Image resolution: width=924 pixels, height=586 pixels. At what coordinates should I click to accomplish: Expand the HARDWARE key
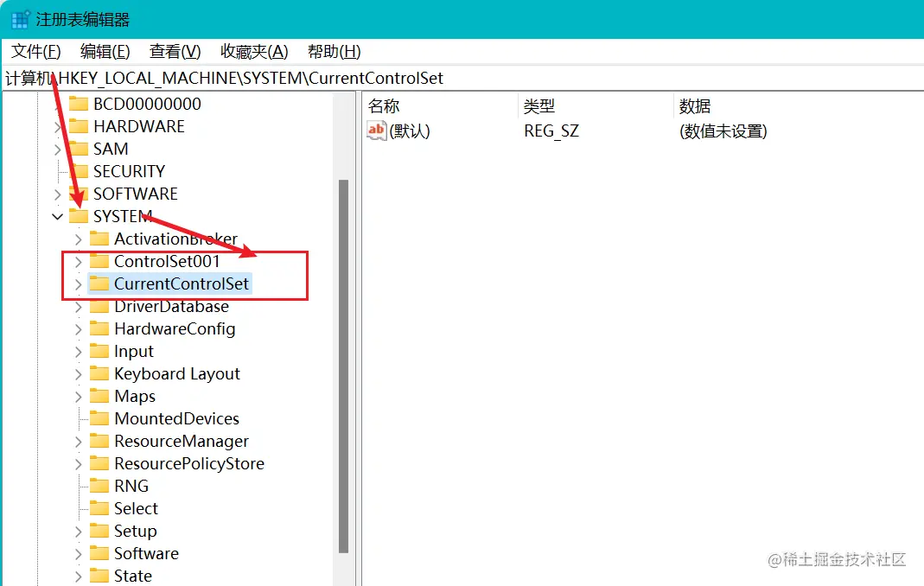pos(57,127)
